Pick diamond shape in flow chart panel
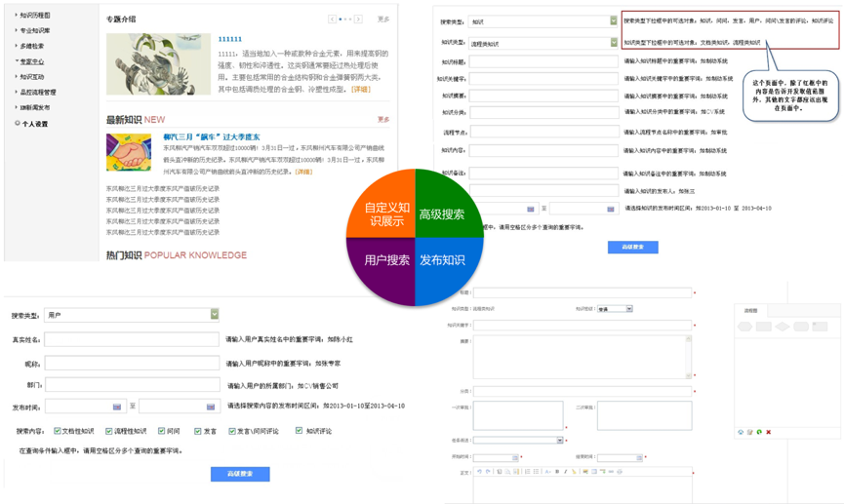Viewport: 844px width, 504px height. 783,326
